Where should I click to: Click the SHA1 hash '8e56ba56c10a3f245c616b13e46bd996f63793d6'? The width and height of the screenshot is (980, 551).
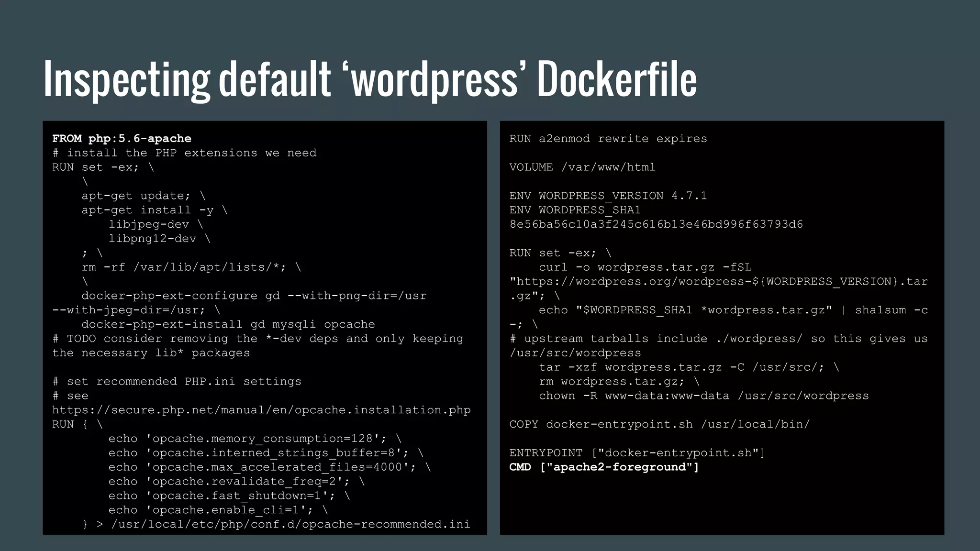point(656,224)
